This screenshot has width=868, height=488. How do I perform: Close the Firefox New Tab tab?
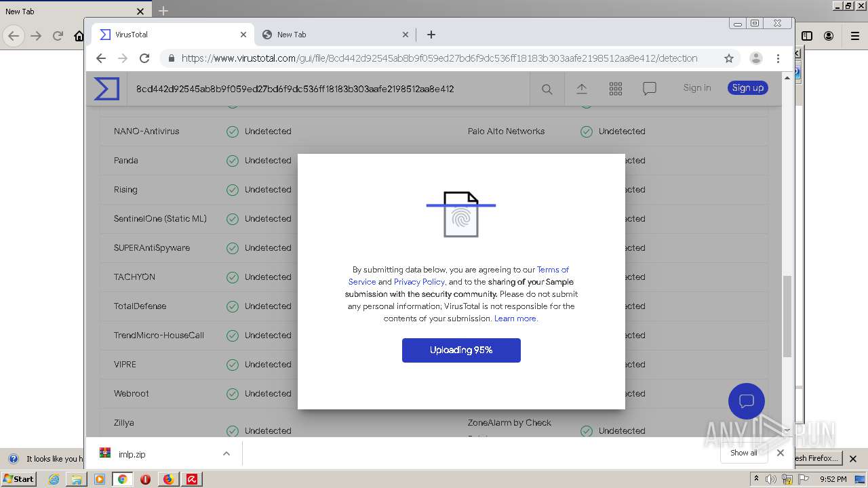coord(140,11)
